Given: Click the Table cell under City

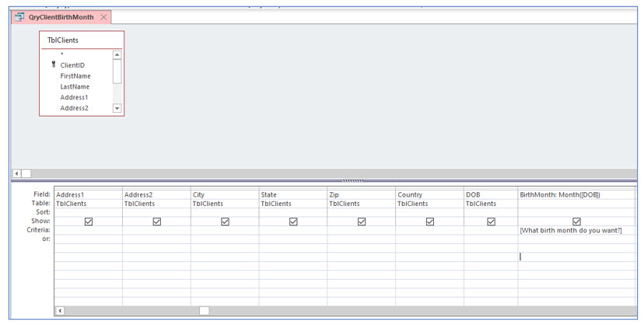Looking at the screenshot, I should (225, 204).
